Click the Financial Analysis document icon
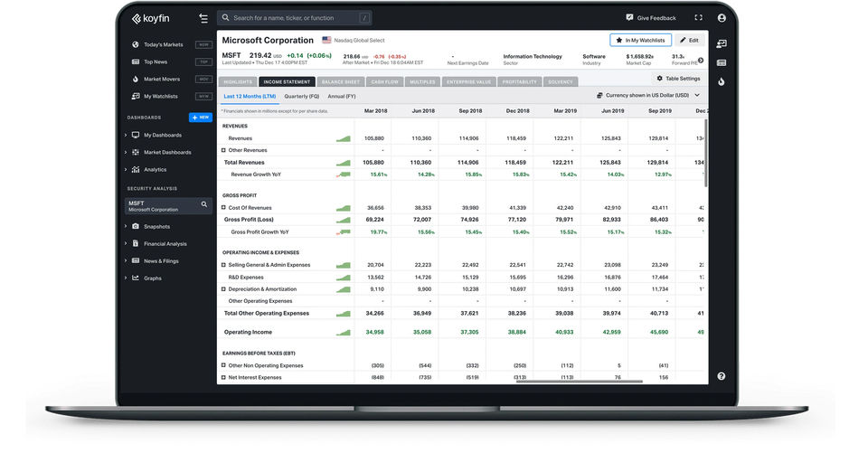Viewport: 868px width, 462px height. 136,243
